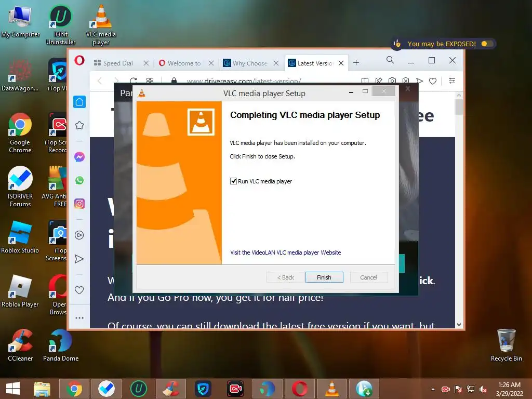
Task: Open Panda Dome desktop shortcut
Action: coord(61,345)
